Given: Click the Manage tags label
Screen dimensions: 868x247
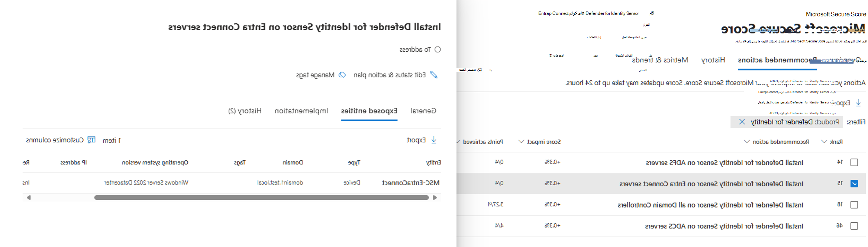Looking at the screenshot, I should pyautogui.click(x=315, y=75).
